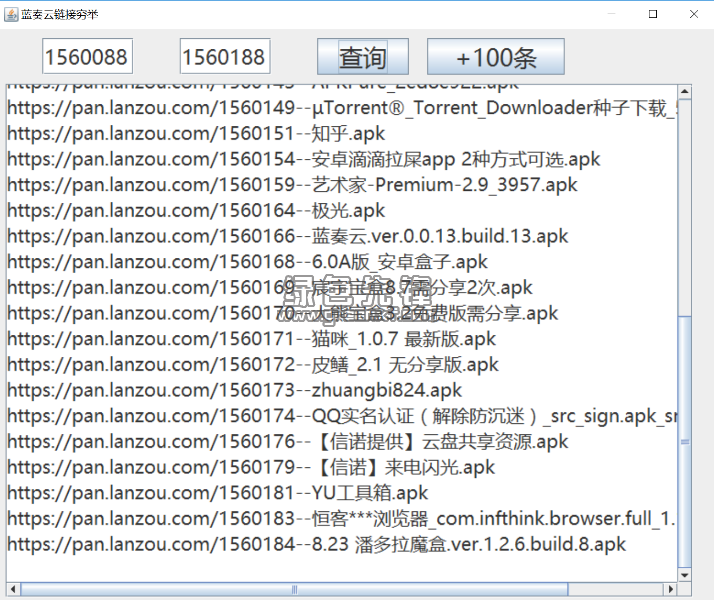Select the 8.23 潘多拉魔盒 line
This screenshot has width=714, height=600.
point(317,544)
